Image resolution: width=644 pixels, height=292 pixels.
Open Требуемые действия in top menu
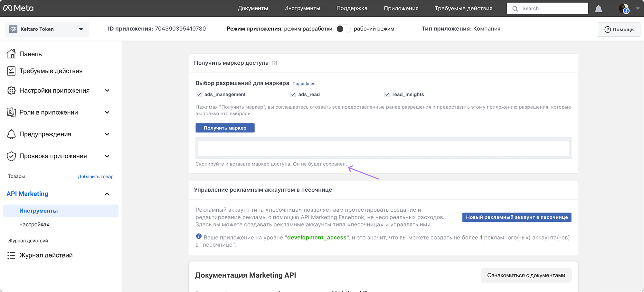click(463, 8)
